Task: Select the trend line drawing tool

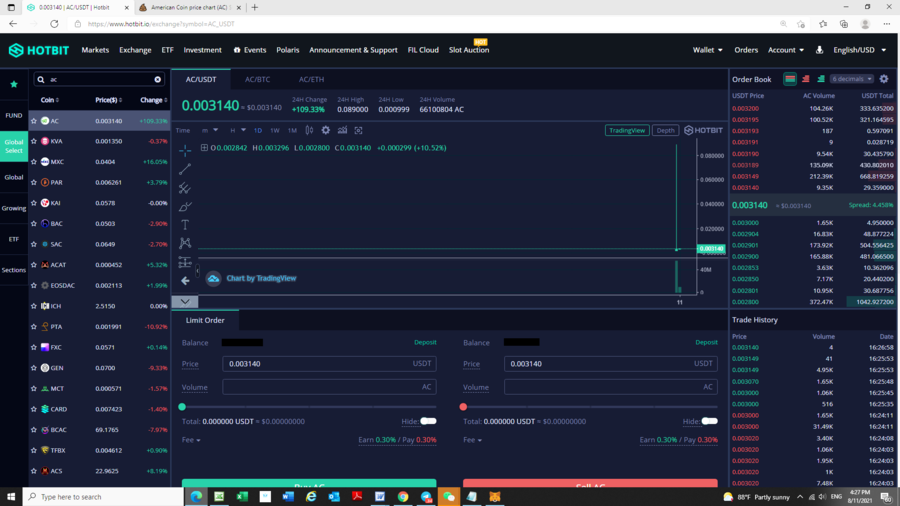Action: (x=185, y=169)
